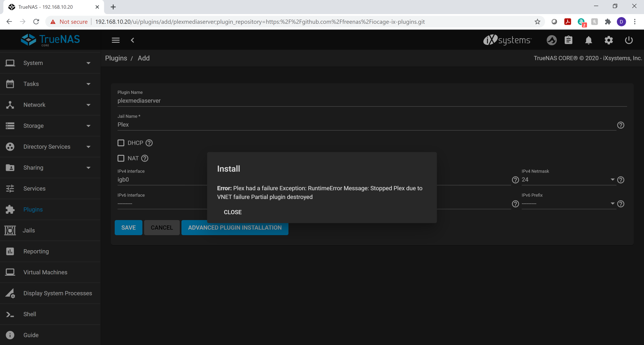Image resolution: width=644 pixels, height=345 pixels.
Task: Go back in browser history
Action: coord(9,22)
